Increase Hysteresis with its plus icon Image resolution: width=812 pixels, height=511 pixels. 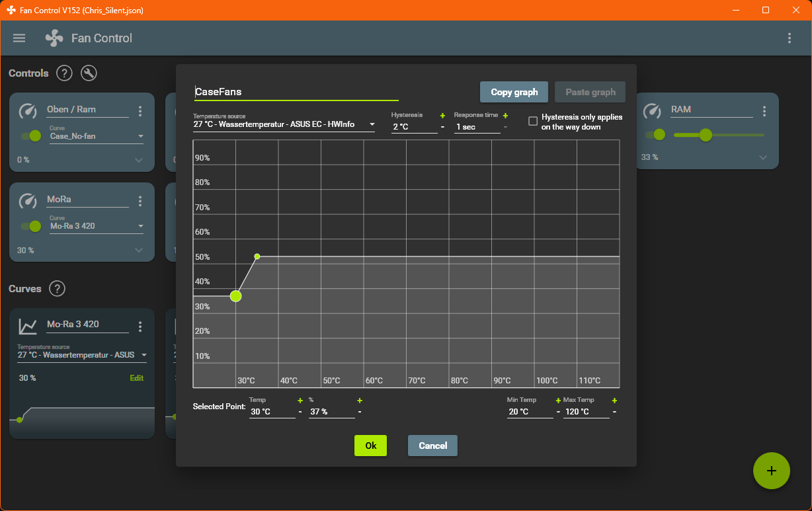pyautogui.click(x=442, y=116)
